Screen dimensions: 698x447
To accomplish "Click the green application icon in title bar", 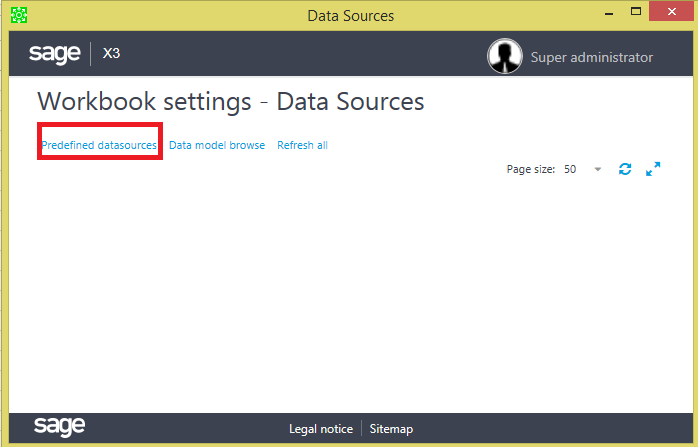I will [x=19, y=15].
